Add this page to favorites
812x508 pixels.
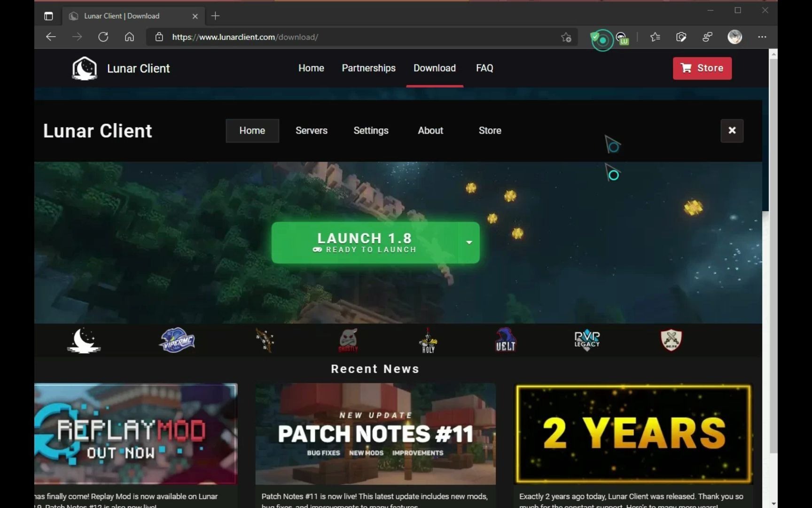click(x=566, y=37)
